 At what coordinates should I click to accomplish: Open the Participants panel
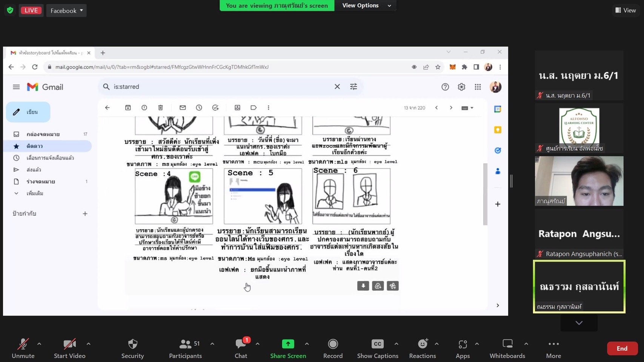pyautogui.click(x=185, y=344)
